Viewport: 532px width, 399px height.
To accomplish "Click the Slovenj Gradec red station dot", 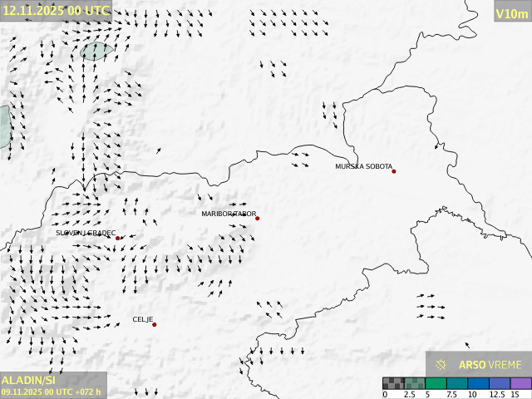I will coord(118,239).
